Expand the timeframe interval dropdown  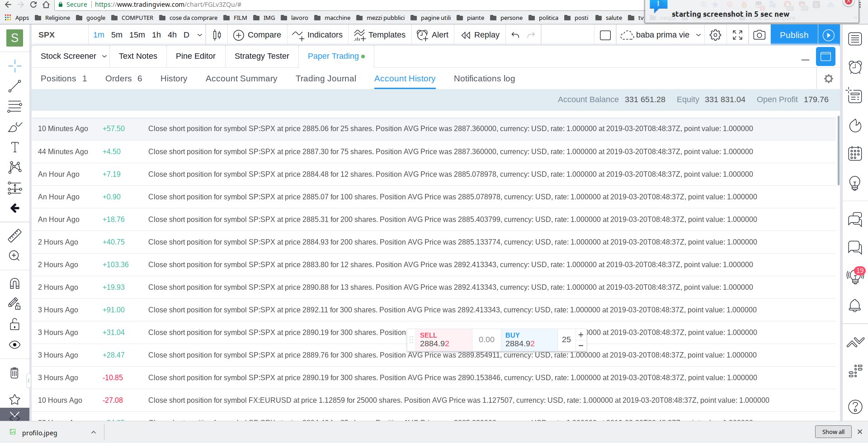199,35
